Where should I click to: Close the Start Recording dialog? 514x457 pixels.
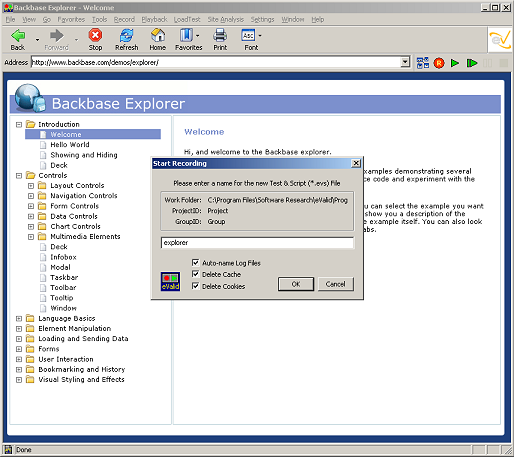[356, 163]
